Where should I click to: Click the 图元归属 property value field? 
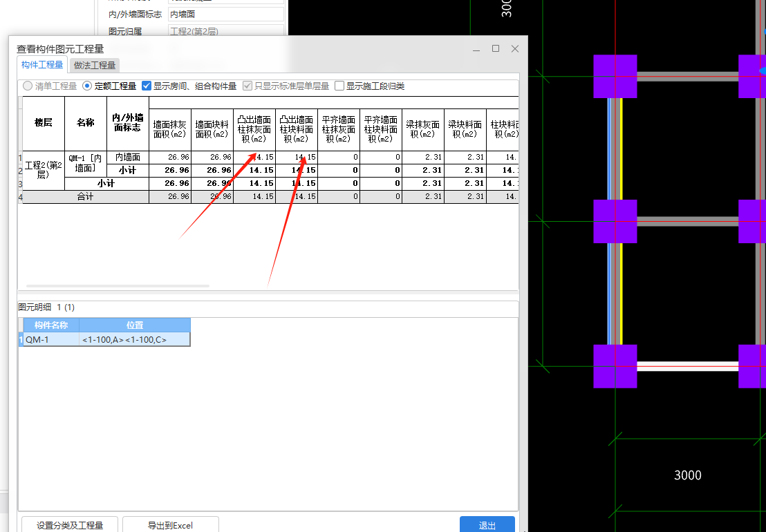(225, 31)
